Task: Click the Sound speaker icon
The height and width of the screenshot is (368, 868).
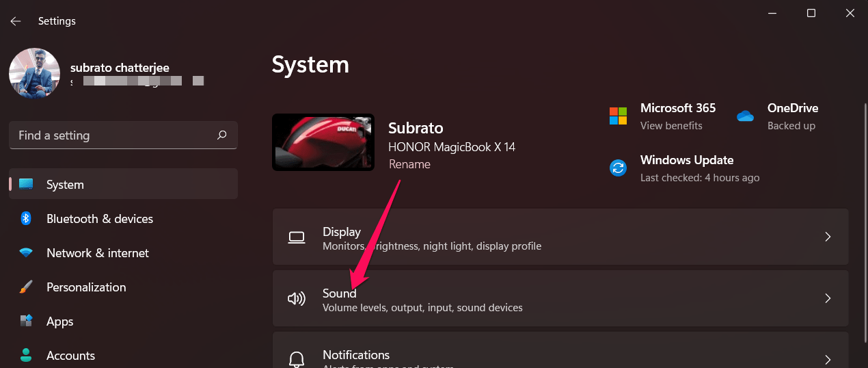Action: click(x=296, y=298)
